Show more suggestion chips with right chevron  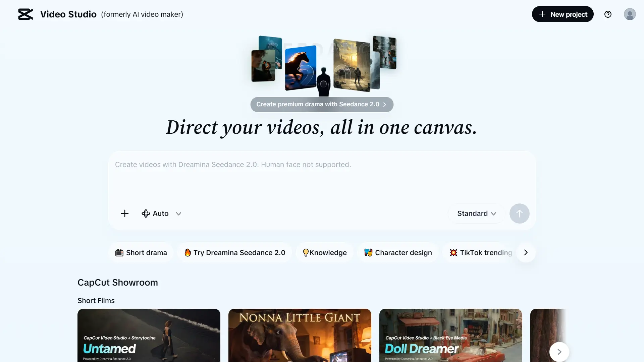pos(526,253)
